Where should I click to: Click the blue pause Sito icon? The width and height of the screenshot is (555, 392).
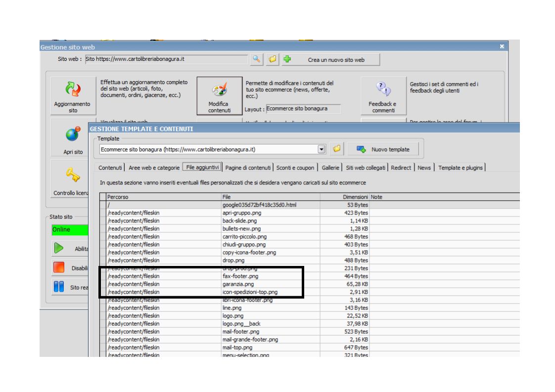(x=59, y=287)
